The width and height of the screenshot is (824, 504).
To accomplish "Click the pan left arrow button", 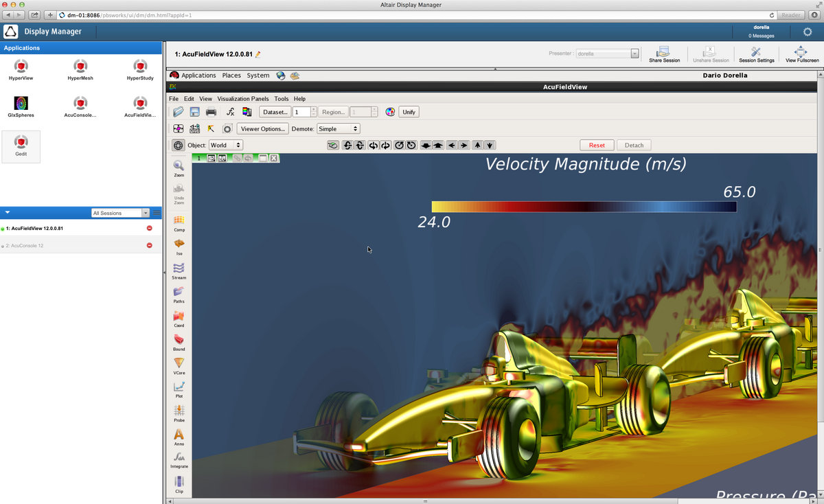I will (451, 145).
